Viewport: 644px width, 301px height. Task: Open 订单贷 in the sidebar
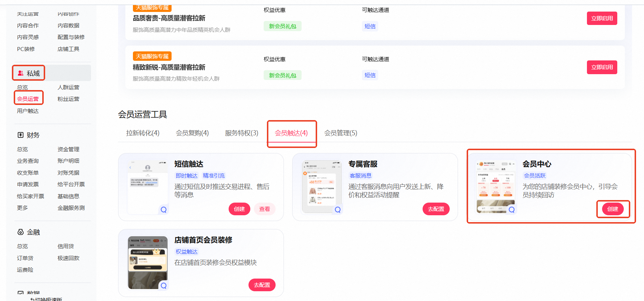[x=25, y=258]
